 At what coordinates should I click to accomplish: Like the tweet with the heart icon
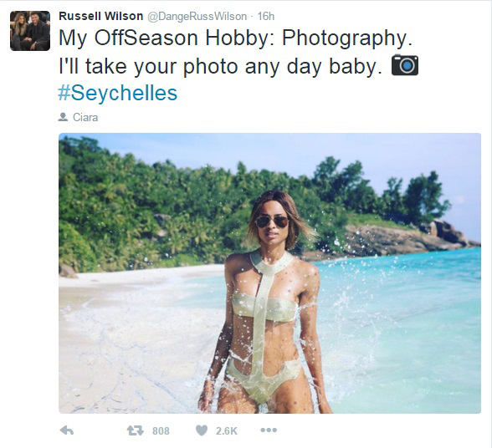tap(202, 430)
